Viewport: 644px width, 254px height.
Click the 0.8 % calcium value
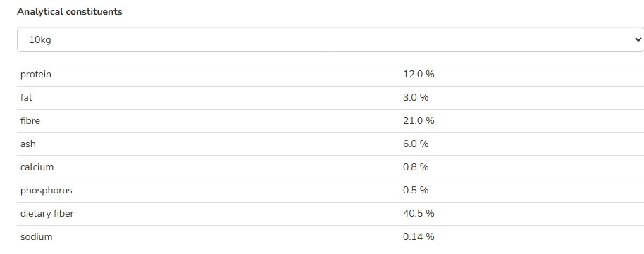pos(416,167)
